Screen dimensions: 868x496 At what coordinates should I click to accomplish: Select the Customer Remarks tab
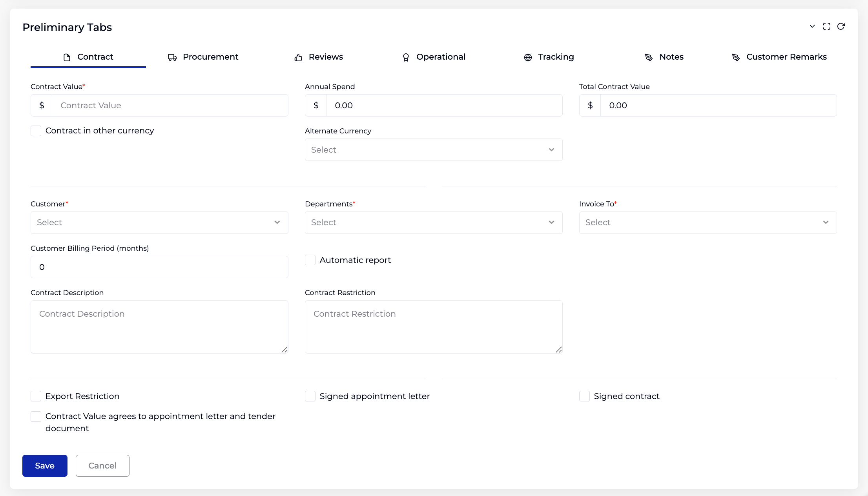coord(779,57)
